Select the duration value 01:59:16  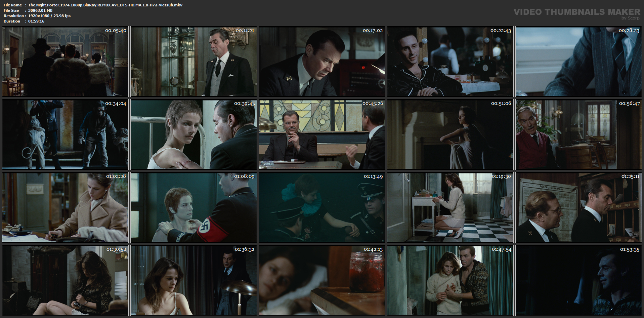point(36,21)
